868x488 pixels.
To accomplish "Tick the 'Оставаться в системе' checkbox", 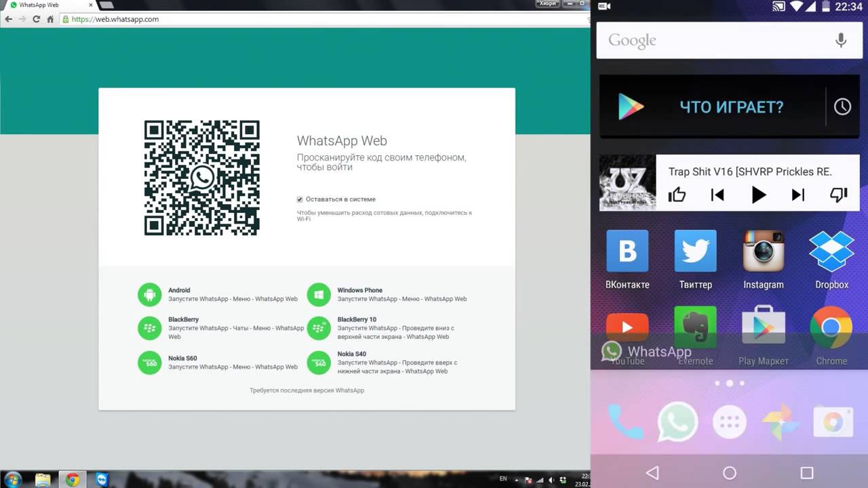I will click(x=300, y=199).
